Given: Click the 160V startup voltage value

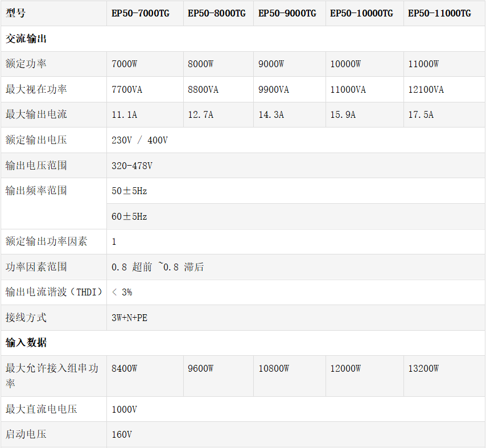Looking at the screenshot, I should (x=122, y=434).
